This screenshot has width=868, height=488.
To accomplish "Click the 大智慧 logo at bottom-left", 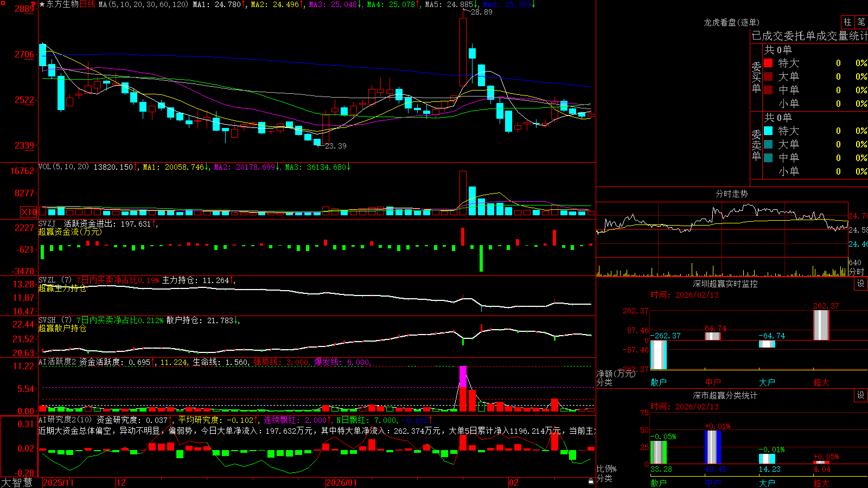I will [17, 482].
